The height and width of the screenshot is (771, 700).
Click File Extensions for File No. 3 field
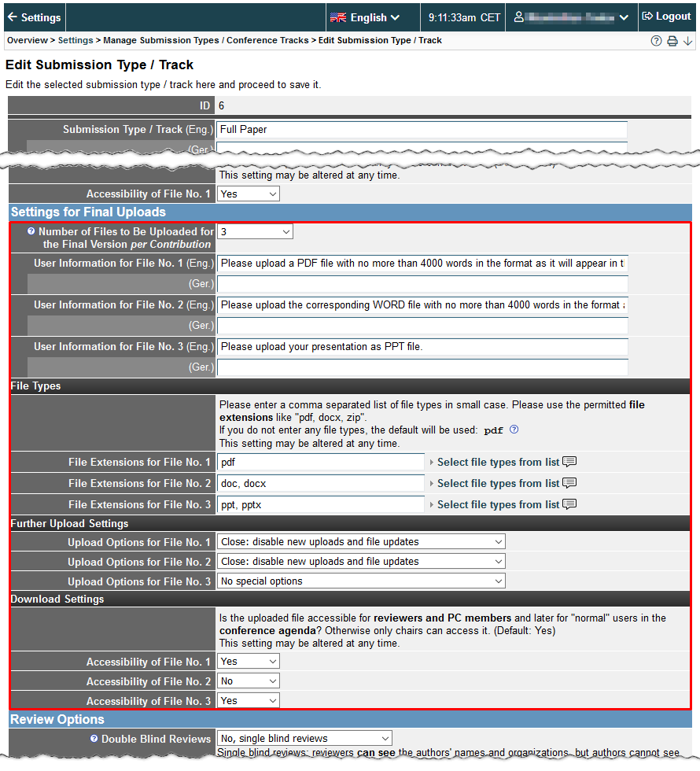(x=321, y=504)
